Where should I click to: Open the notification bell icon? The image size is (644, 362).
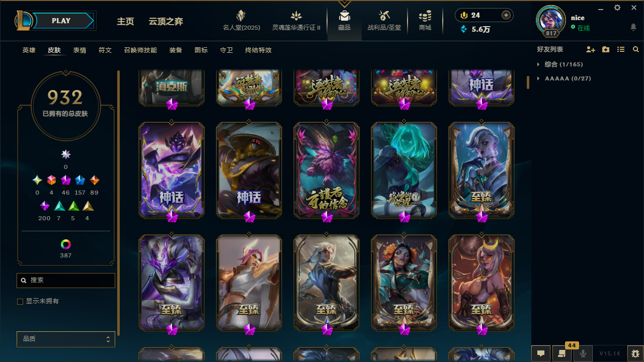633,27
